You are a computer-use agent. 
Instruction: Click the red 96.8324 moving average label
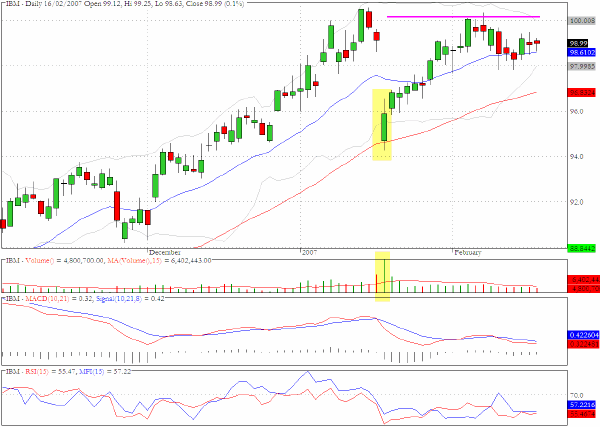click(582, 93)
